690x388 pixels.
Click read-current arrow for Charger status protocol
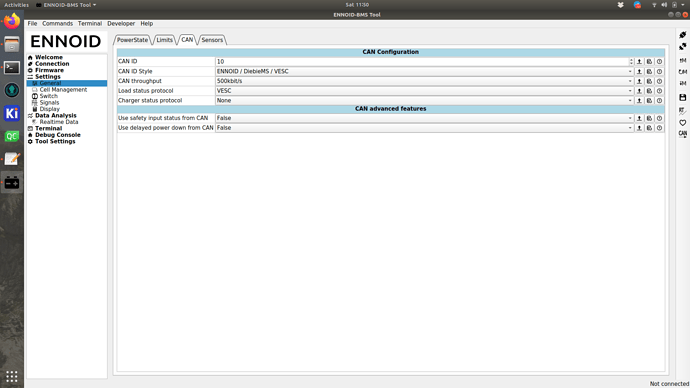pyautogui.click(x=639, y=100)
